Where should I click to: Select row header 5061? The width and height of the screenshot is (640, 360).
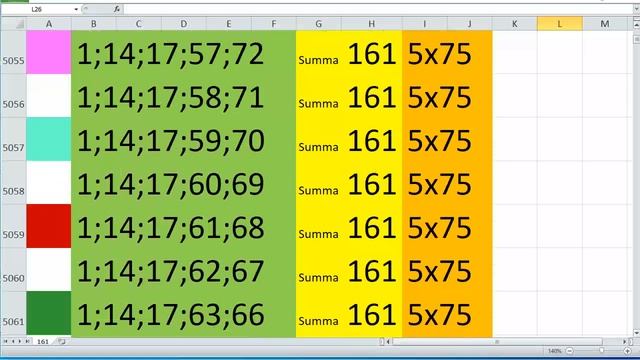[x=13, y=313]
